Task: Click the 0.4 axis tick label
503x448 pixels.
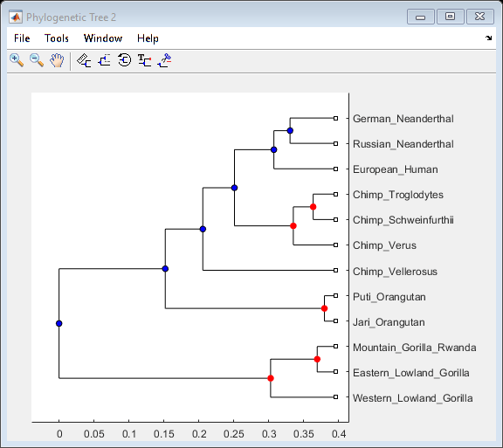Action: (x=339, y=434)
